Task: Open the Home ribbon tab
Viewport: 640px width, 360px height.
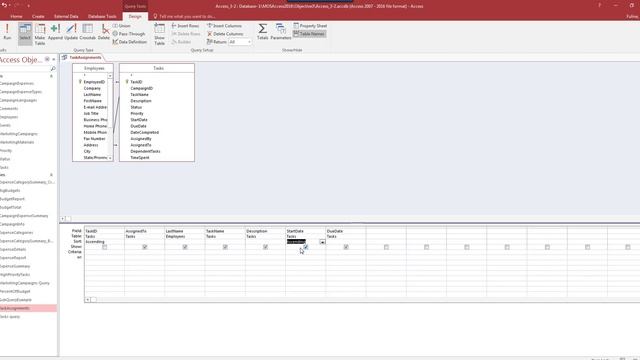Action: click(x=16, y=16)
